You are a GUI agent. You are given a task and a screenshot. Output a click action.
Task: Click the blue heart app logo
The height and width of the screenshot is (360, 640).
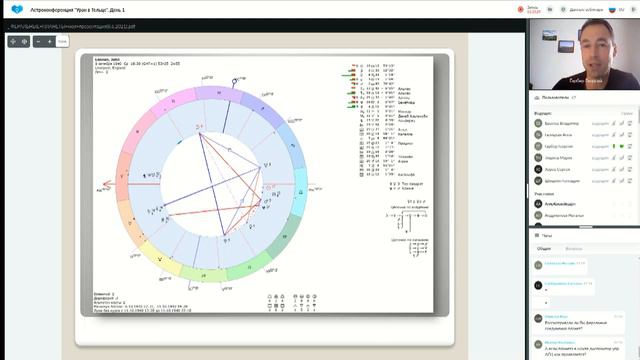(17, 9)
